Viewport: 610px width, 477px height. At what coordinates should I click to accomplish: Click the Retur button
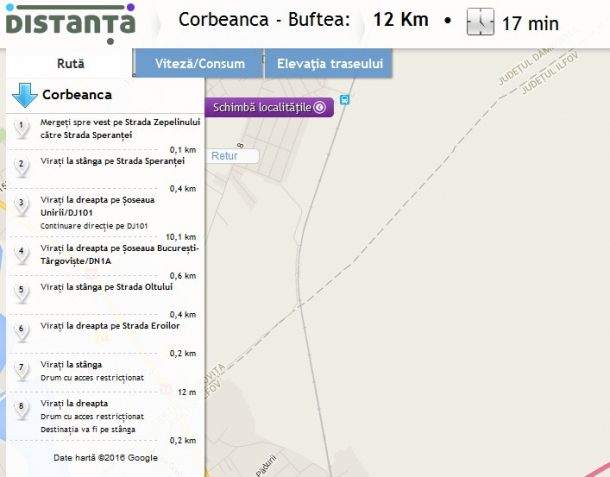(x=224, y=156)
